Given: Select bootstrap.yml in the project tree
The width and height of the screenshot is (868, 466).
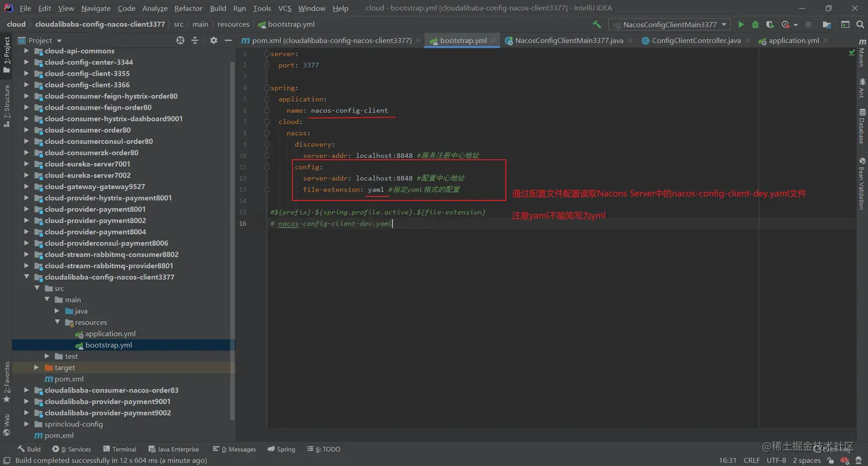Looking at the screenshot, I should click(x=108, y=345).
